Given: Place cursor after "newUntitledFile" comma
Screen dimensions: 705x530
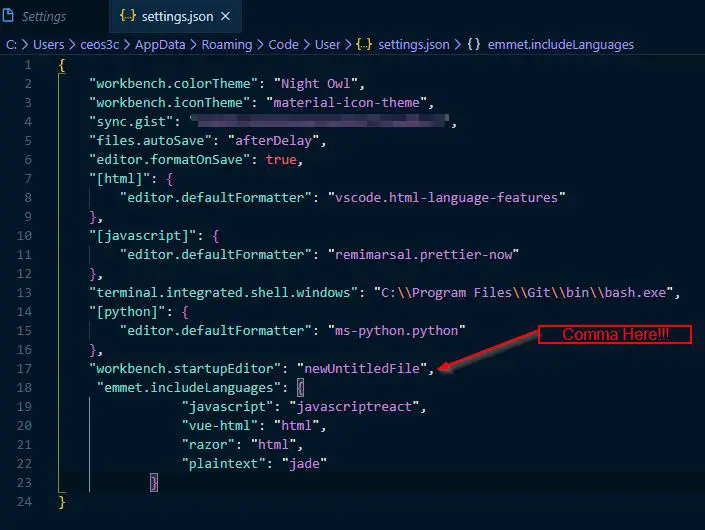Looking at the screenshot, I should tap(437, 368).
